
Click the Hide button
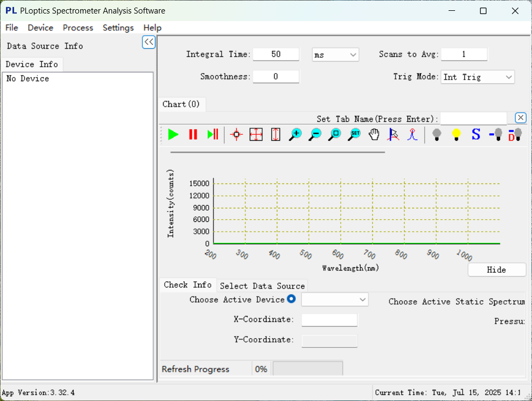(x=496, y=269)
